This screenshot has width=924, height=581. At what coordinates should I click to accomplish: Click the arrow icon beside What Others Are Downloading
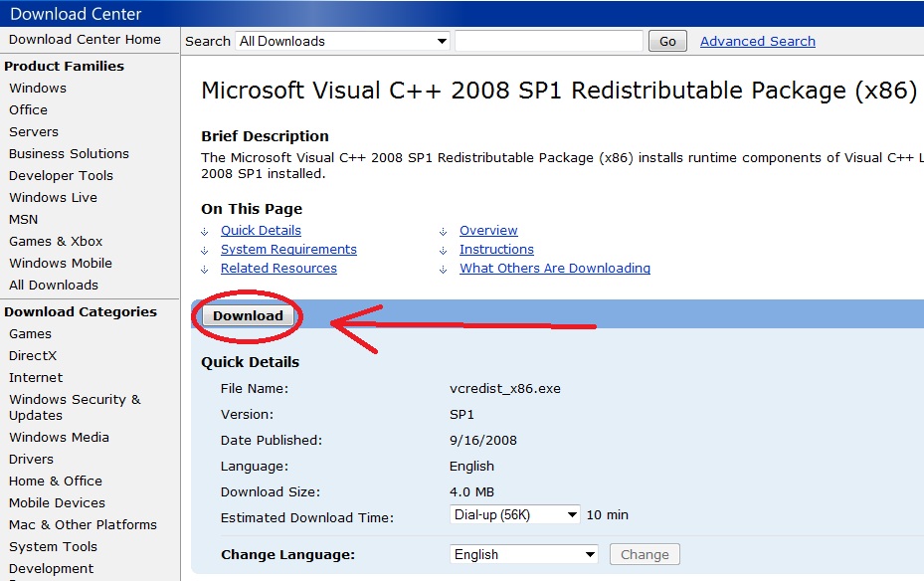pos(444,269)
